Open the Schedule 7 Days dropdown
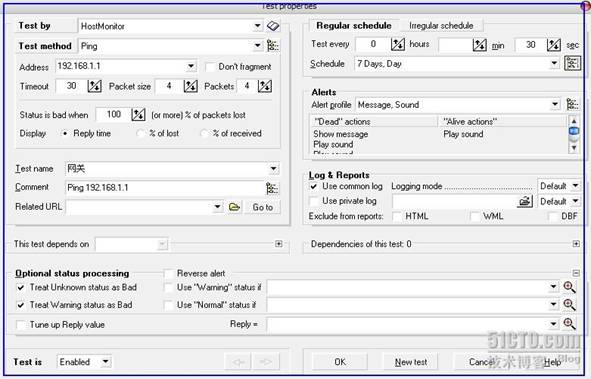This screenshot has height=379, width=591. tap(554, 63)
